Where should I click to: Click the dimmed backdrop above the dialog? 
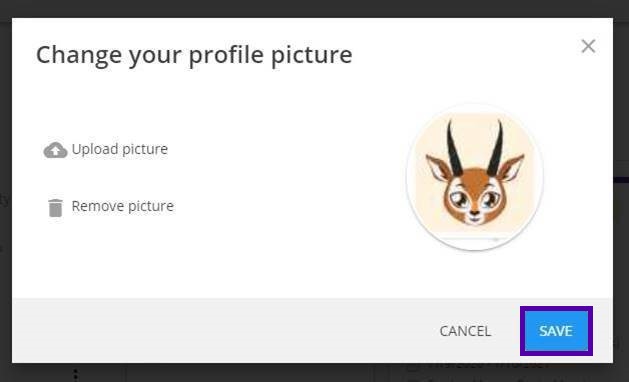click(x=314, y=8)
